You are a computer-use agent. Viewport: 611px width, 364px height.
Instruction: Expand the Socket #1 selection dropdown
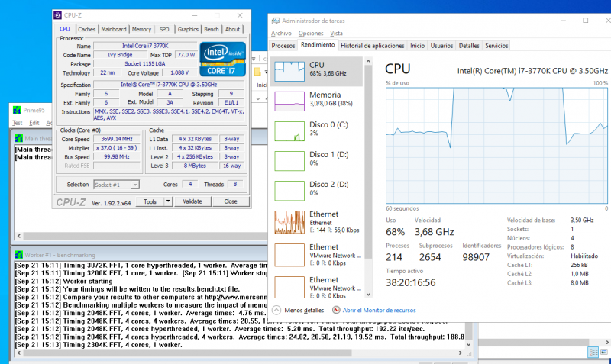click(x=135, y=185)
